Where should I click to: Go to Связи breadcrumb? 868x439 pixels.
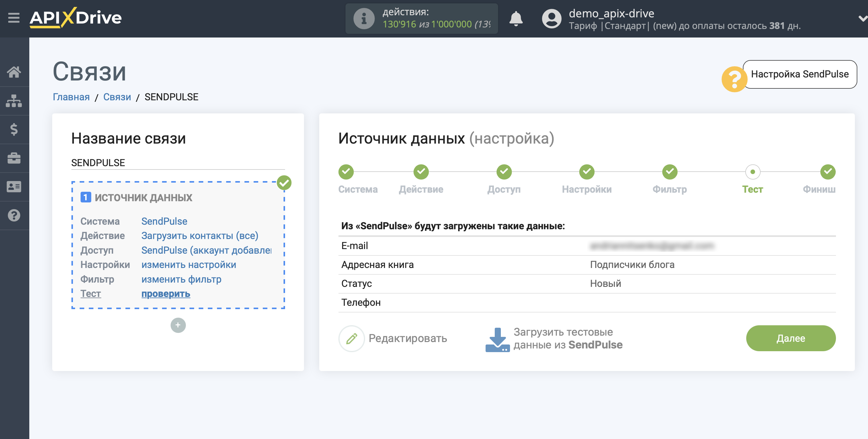[117, 97]
